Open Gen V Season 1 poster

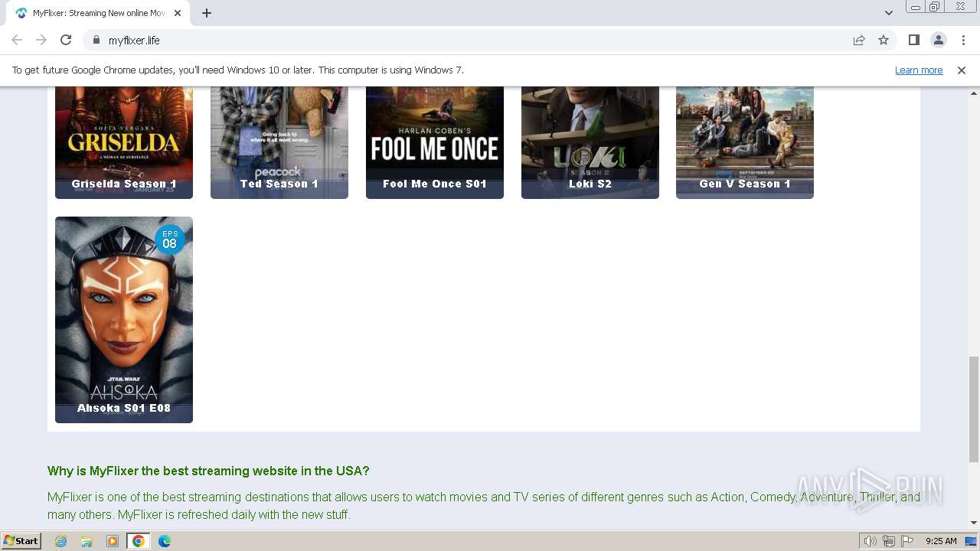(x=745, y=142)
